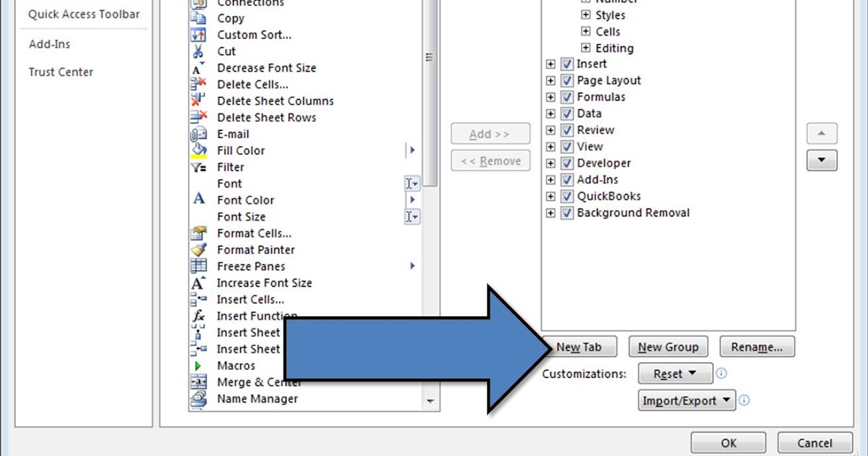Click the New Tab button
The width and height of the screenshot is (868, 456).
click(x=579, y=347)
